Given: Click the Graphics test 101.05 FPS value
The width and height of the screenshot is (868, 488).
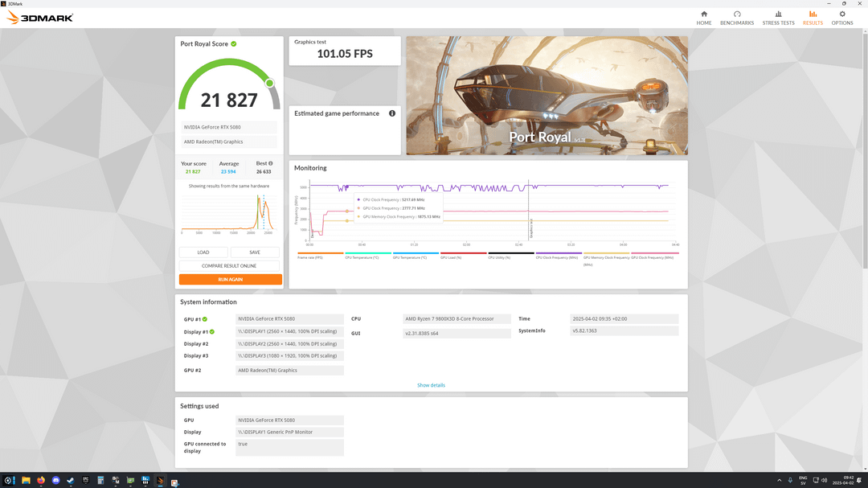Looking at the screenshot, I should click(x=344, y=54).
